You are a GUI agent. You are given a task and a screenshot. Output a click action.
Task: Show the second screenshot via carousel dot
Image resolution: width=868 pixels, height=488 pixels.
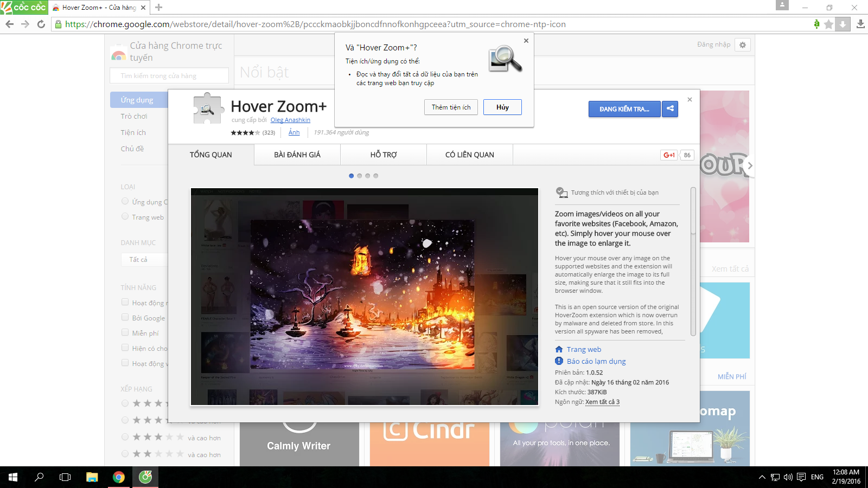click(x=359, y=176)
